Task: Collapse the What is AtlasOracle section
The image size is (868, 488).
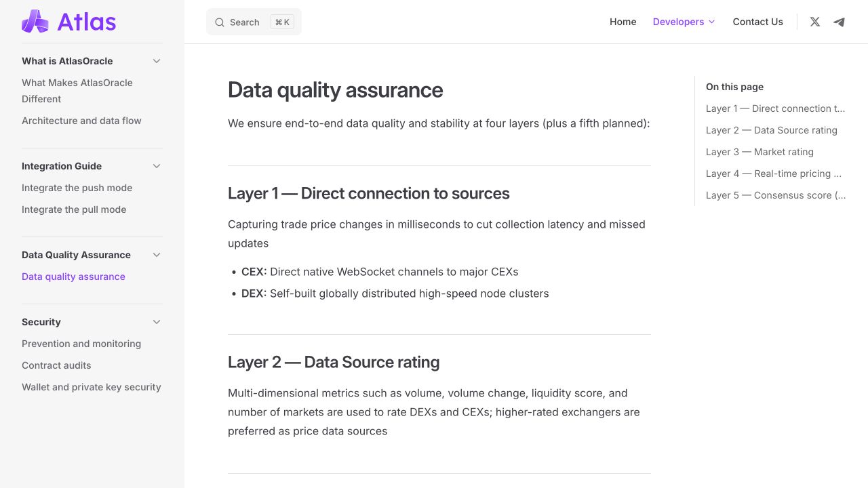Action: pyautogui.click(x=157, y=61)
